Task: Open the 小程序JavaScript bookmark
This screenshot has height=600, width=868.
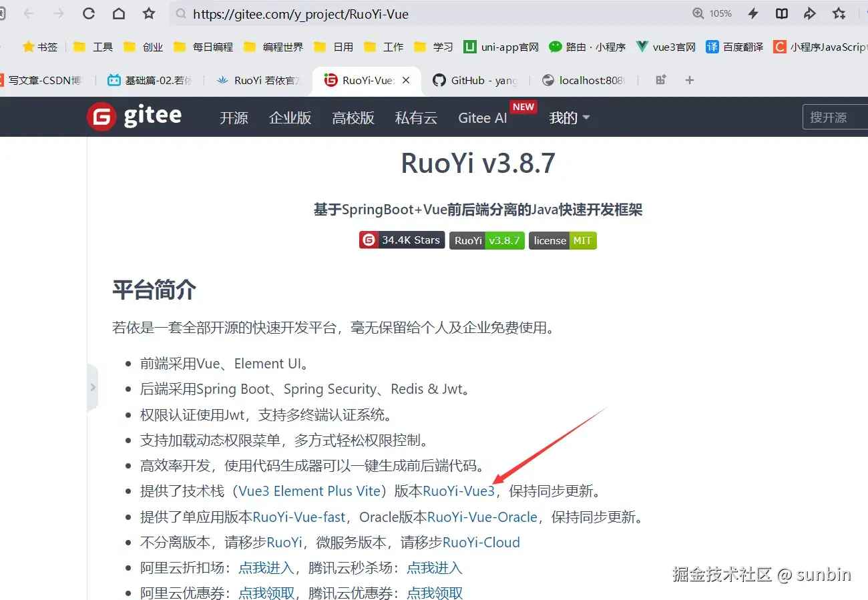Action: pyautogui.click(x=820, y=47)
